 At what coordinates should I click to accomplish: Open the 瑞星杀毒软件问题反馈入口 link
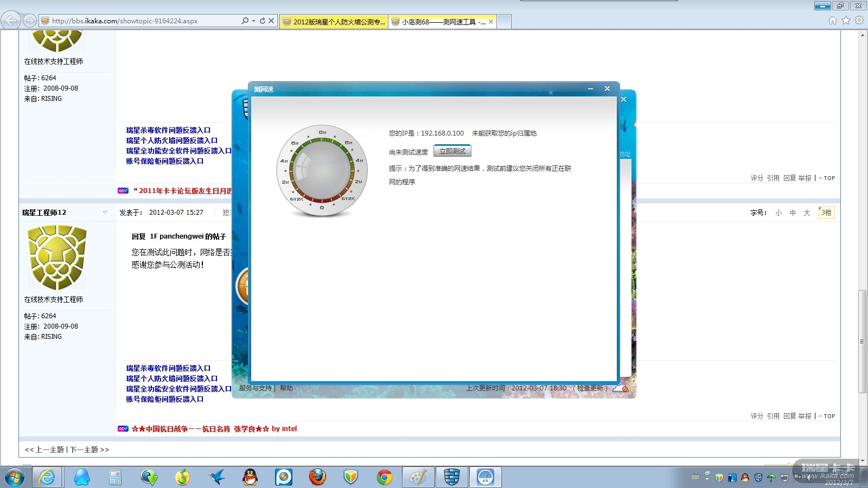pos(168,368)
